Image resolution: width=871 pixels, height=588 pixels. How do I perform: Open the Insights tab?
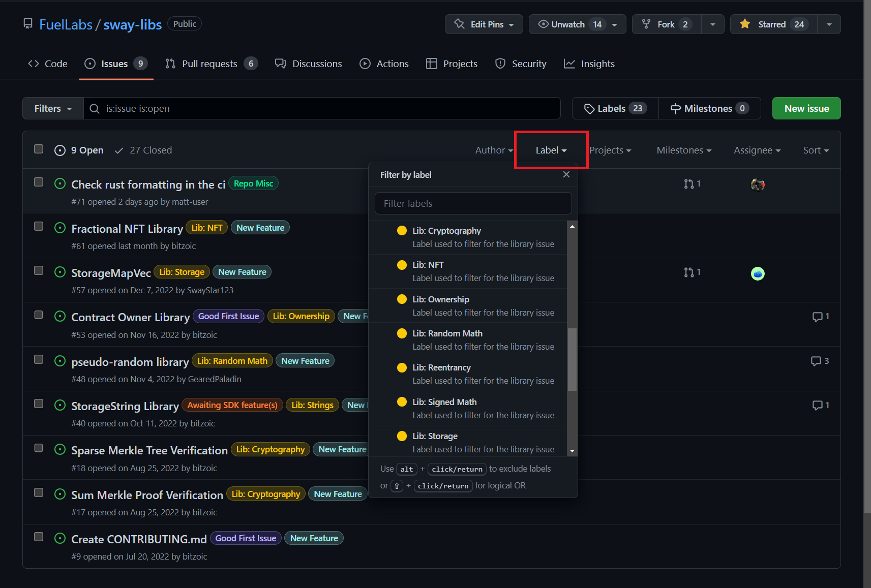click(x=589, y=64)
